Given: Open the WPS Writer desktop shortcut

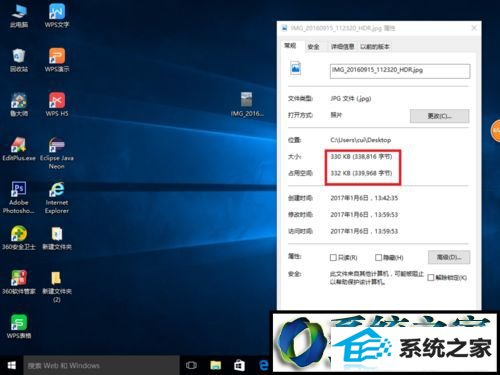Looking at the screenshot, I should [57, 15].
